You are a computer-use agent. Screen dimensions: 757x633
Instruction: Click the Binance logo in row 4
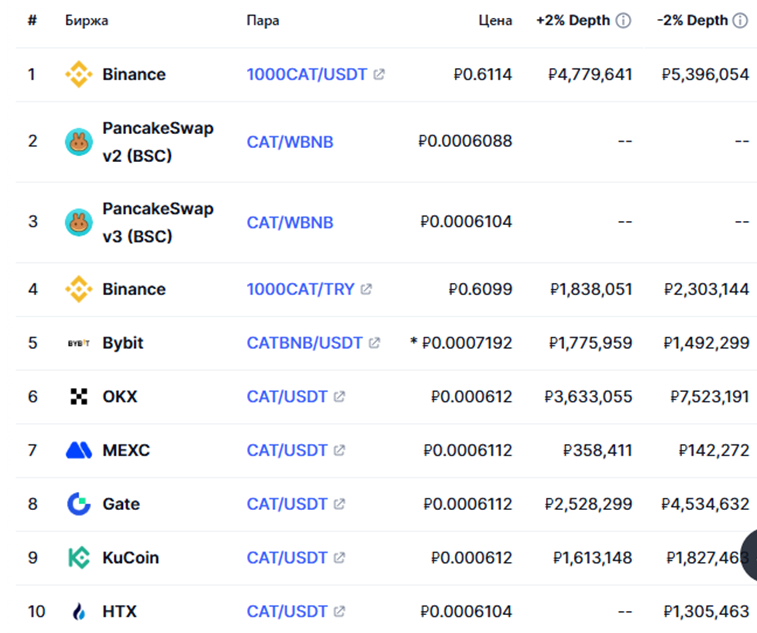click(79, 289)
